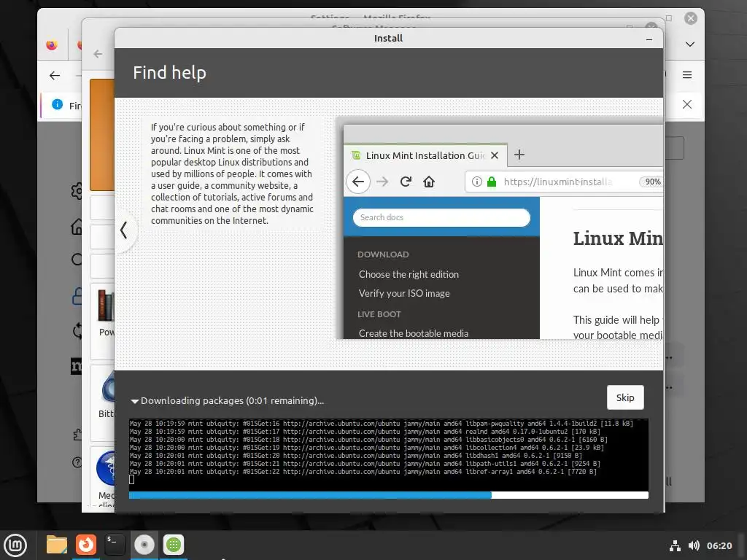Go back in the Firefox window

[55, 75]
